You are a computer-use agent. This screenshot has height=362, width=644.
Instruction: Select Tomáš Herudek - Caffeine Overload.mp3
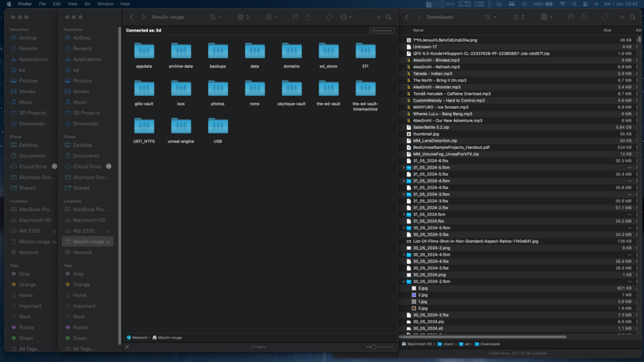(452, 93)
